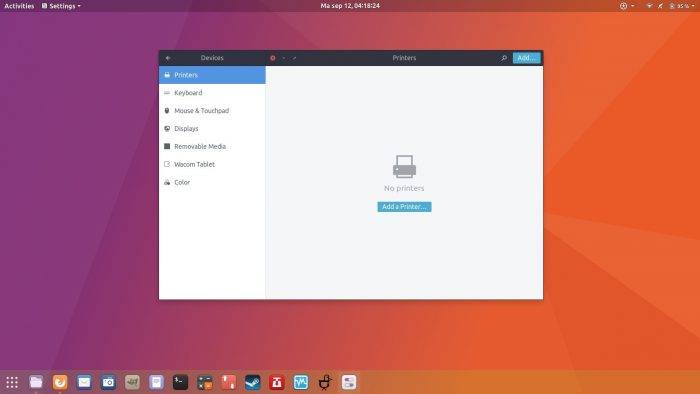Open Activities overview
Screen dimensions: 700x394
tap(19, 6)
